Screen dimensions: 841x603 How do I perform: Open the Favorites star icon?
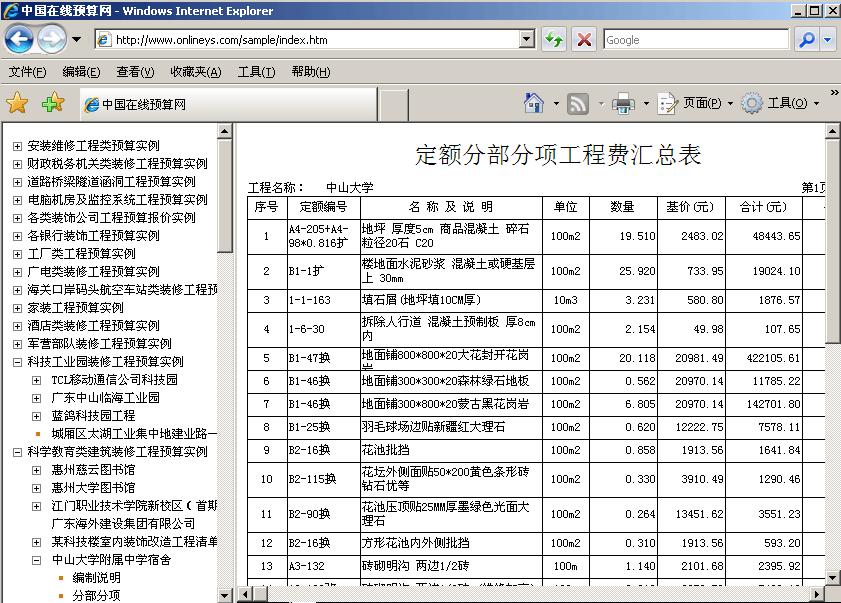[x=17, y=104]
